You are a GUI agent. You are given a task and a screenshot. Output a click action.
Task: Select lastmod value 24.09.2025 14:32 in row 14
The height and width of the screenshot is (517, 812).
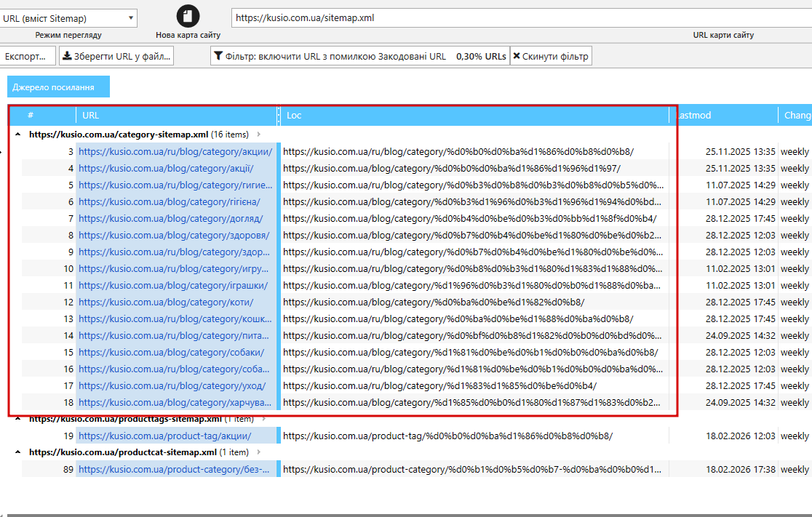click(741, 335)
